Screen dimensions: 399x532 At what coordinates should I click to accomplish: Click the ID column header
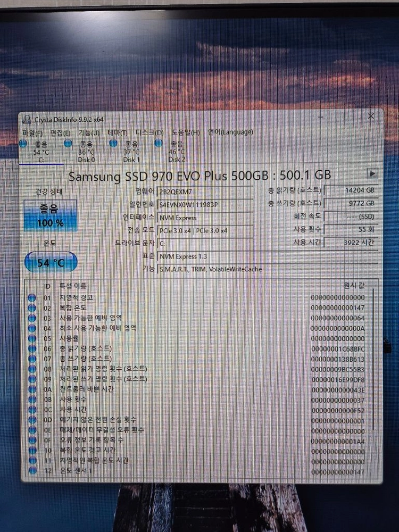[x=47, y=286]
